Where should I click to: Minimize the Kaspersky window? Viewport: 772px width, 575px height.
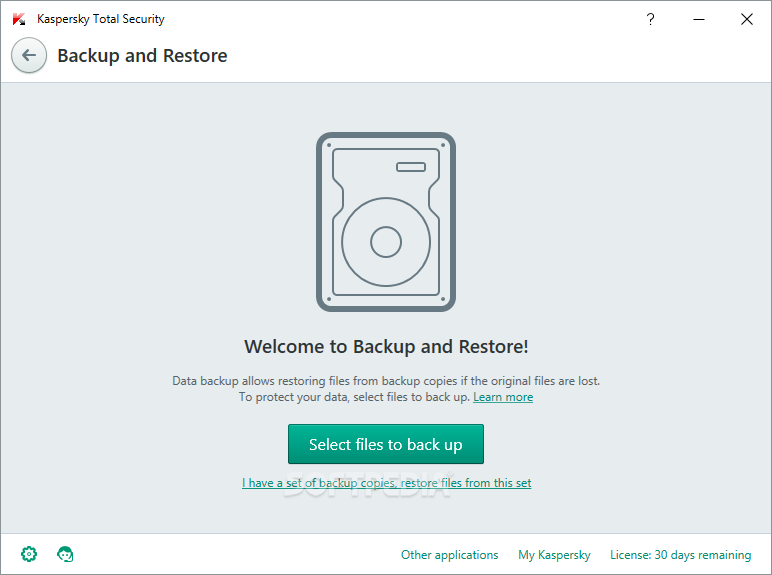tap(699, 19)
